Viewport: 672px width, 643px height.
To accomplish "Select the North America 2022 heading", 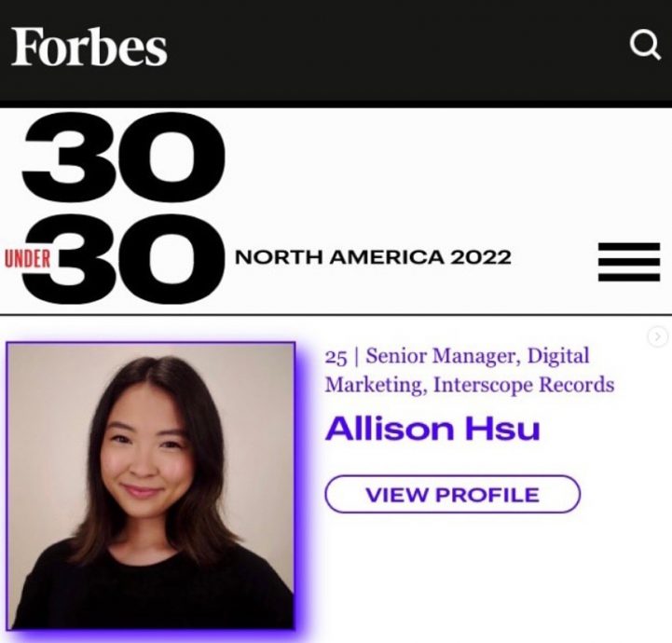I will coord(373,257).
